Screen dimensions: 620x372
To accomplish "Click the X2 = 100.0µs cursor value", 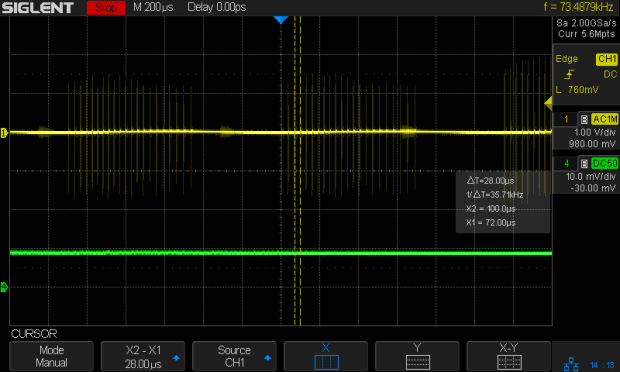I will tap(491, 209).
